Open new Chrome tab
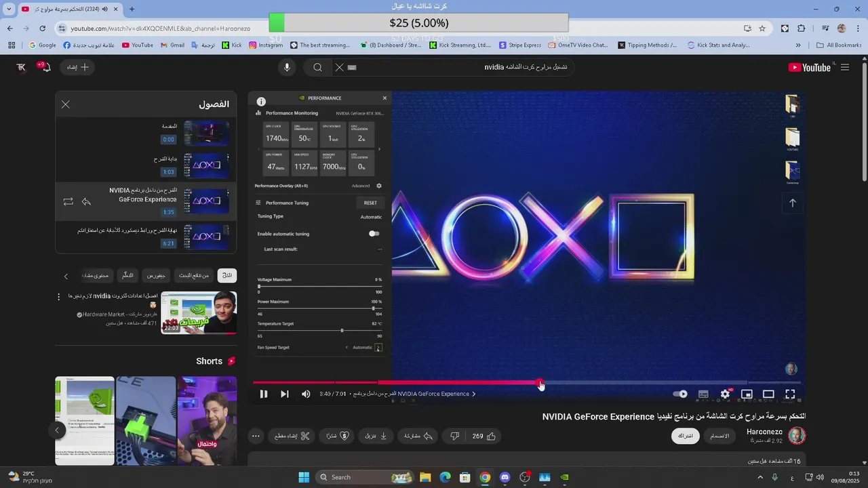The height and width of the screenshot is (488, 868). (132, 9)
